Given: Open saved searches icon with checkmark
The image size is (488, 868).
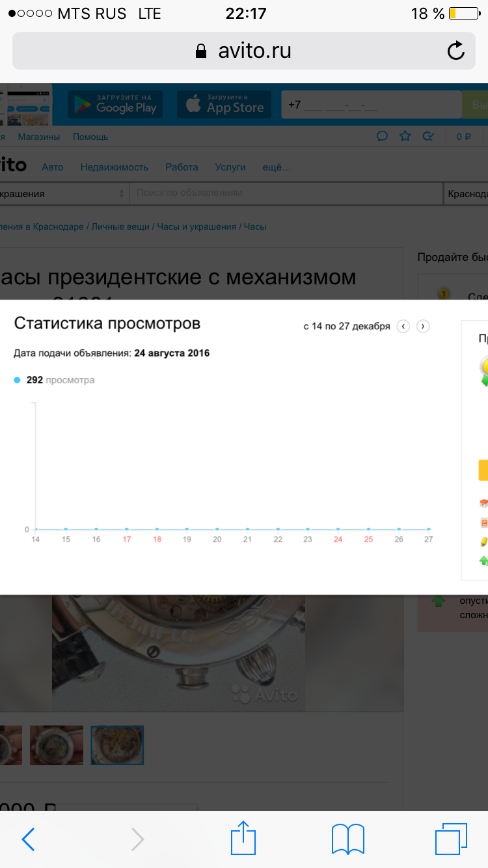Looking at the screenshot, I should (x=428, y=136).
